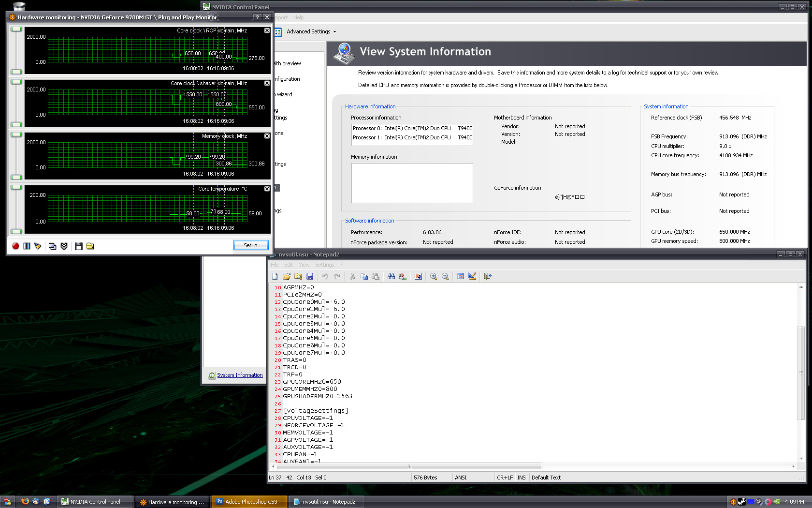Click inside the empty Memory information list box
This screenshot has width=812, height=508.
(x=412, y=183)
